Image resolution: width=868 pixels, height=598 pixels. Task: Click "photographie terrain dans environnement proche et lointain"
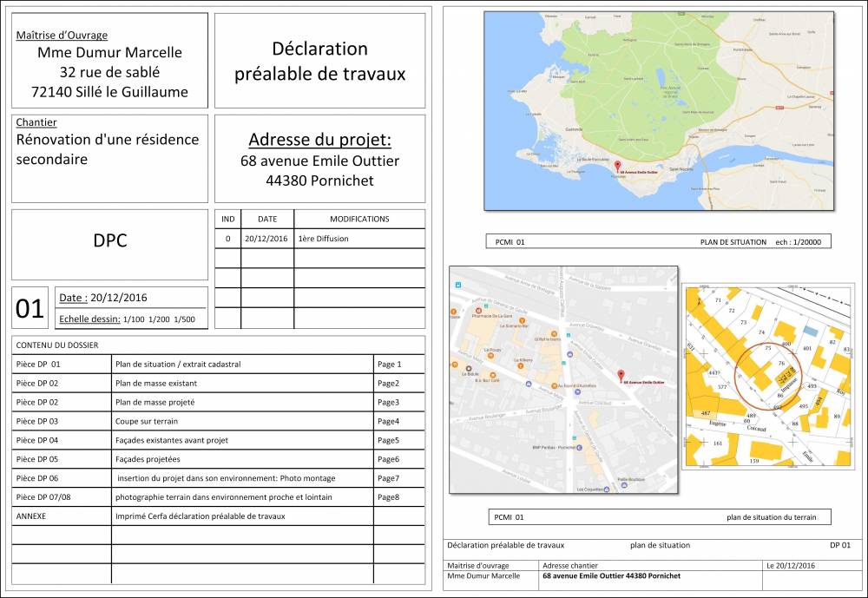click(x=224, y=497)
